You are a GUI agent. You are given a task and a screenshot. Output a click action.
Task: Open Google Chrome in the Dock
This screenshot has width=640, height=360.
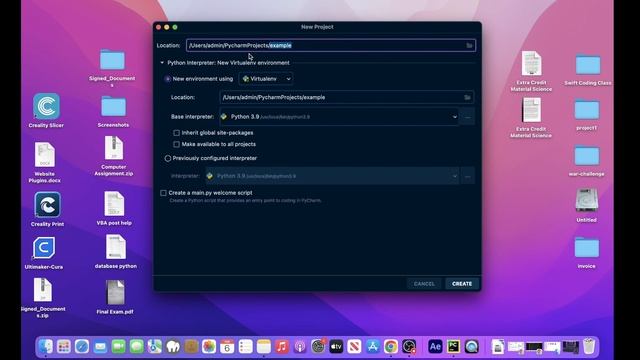click(x=391, y=347)
